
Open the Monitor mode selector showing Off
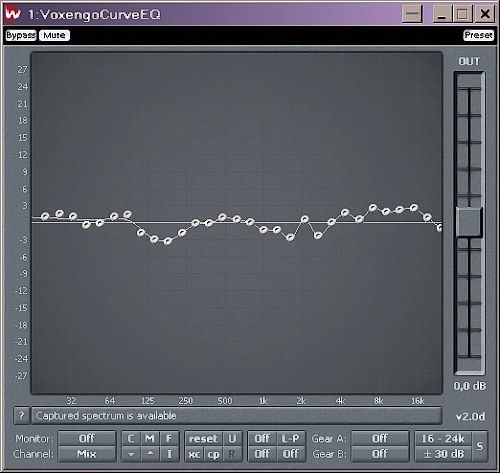(x=87, y=438)
